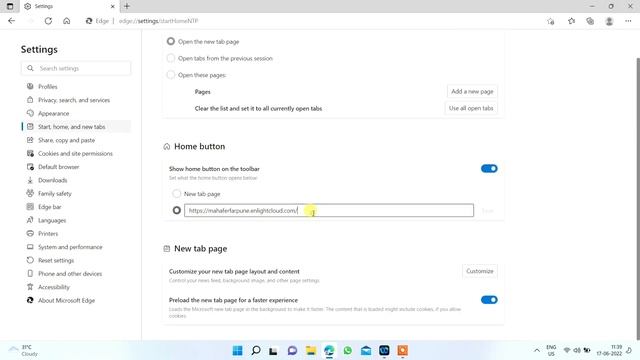Select the custom URL radio button
The image size is (640, 360).
(x=176, y=210)
